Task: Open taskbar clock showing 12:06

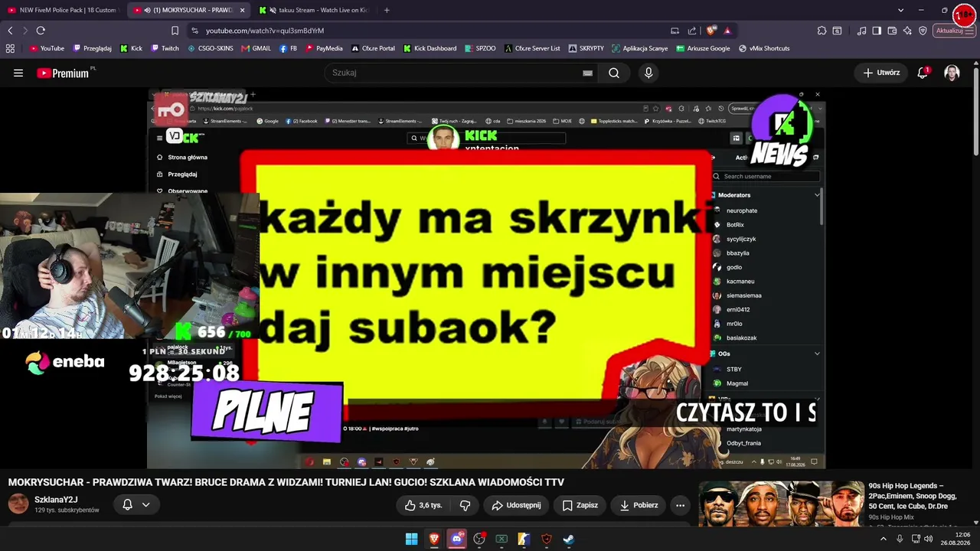Action: [x=956, y=539]
